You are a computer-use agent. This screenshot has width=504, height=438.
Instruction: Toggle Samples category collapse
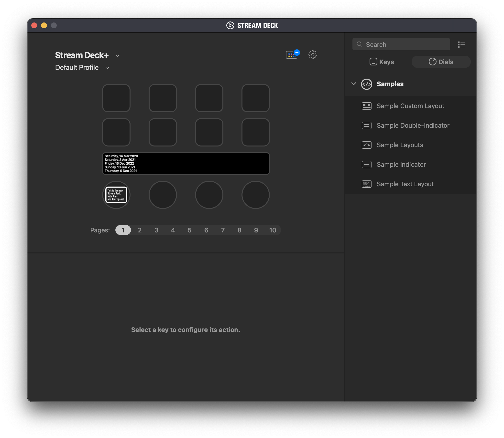click(x=353, y=84)
